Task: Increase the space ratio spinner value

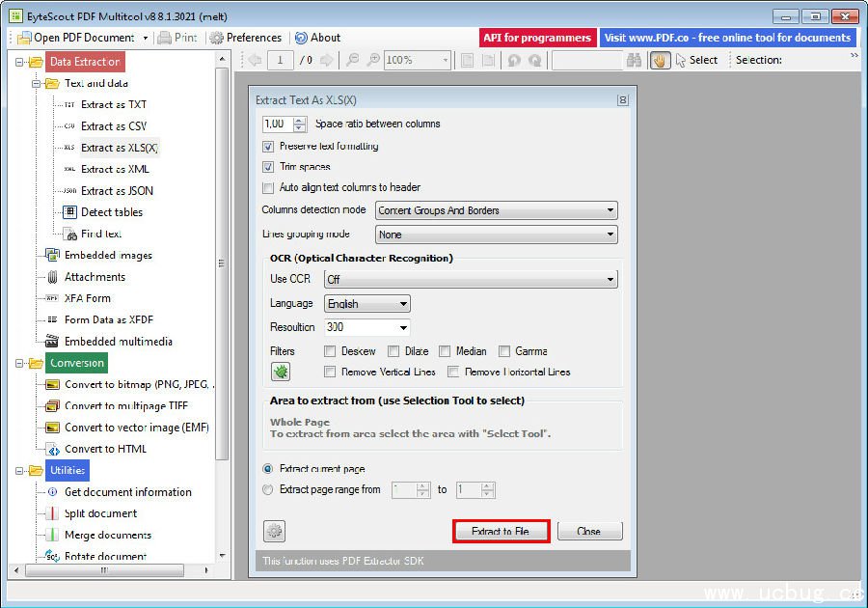Action: 299,121
